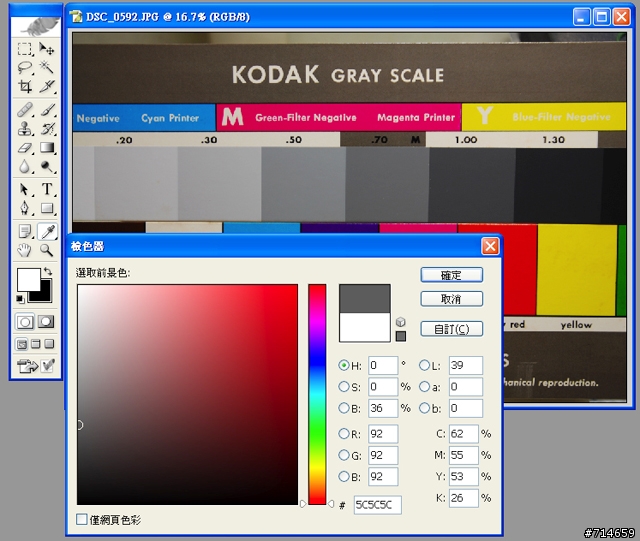Cancel with the 取消 button
The width and height of the screenshot is (640, 541).
point(451,299)
